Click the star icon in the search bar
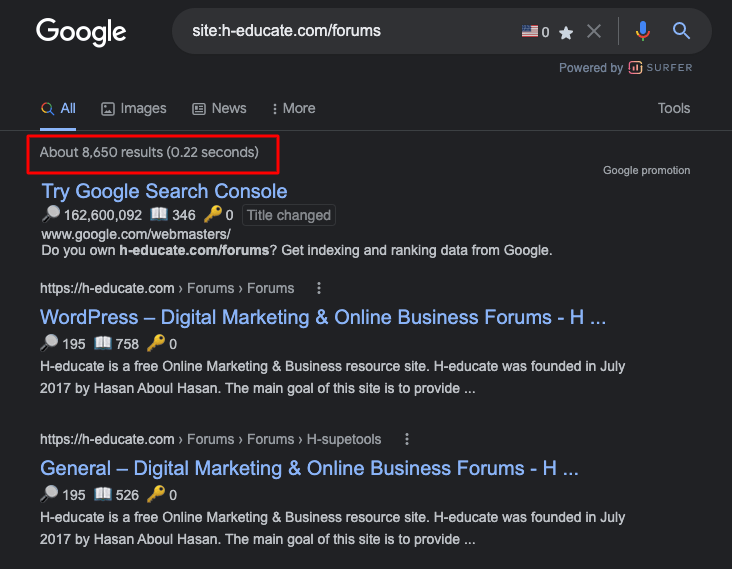The width and height of the screenshot is (732, 569). pyautogui.click(x=566, y=33)
